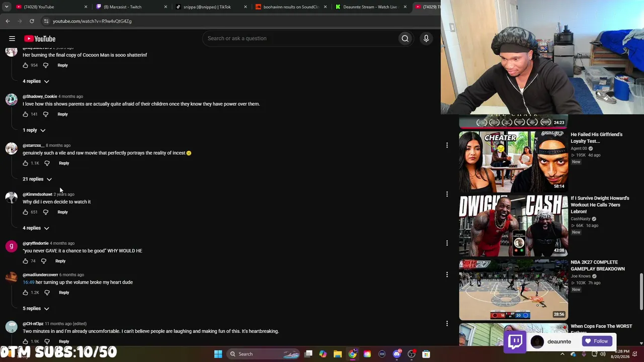Screen dimensions: 644x362
Task: Click the browser address bar URL
Action: click(92, 21)
